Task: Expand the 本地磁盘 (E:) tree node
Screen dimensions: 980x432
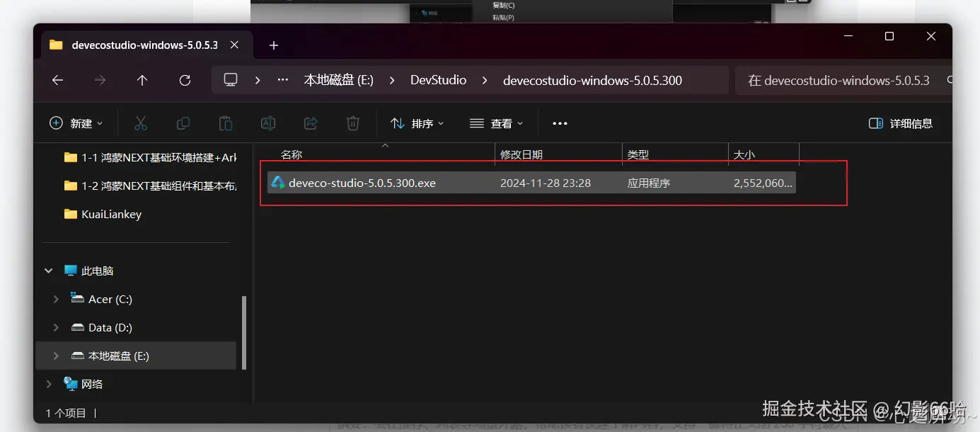Action: (x=56, y=356)
